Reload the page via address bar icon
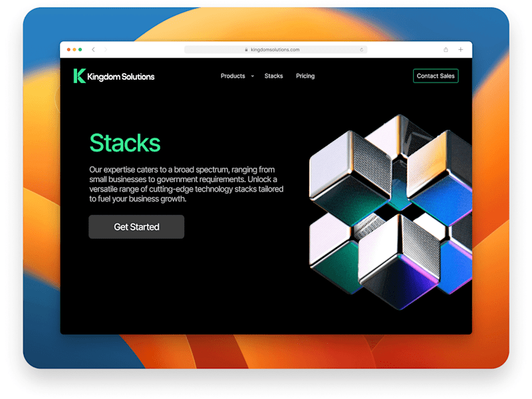Viewport: 532px width, 399px height. coord(361,49)
